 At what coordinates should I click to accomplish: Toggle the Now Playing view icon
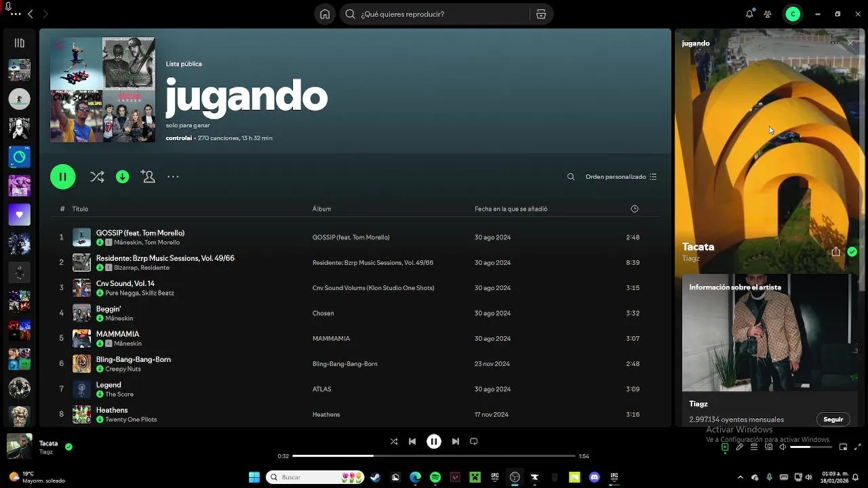click(x=725, y=447)
